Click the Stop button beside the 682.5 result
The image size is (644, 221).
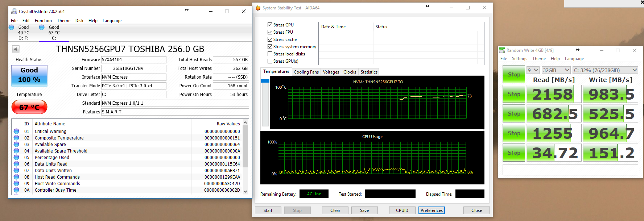(x=514, y=114)
